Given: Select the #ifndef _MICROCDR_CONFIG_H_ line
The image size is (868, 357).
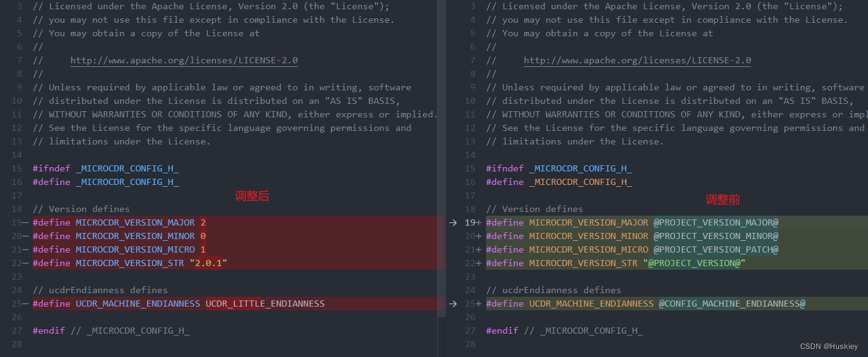Looking at the screenshot, I should click(x=105, y=168).
